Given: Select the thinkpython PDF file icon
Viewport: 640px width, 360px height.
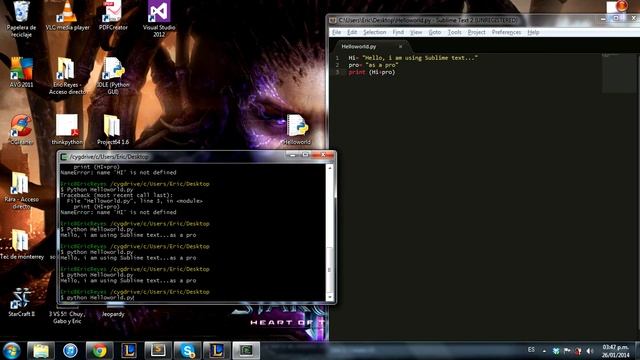Looking at the screenshot, I should tap(67, 130).
